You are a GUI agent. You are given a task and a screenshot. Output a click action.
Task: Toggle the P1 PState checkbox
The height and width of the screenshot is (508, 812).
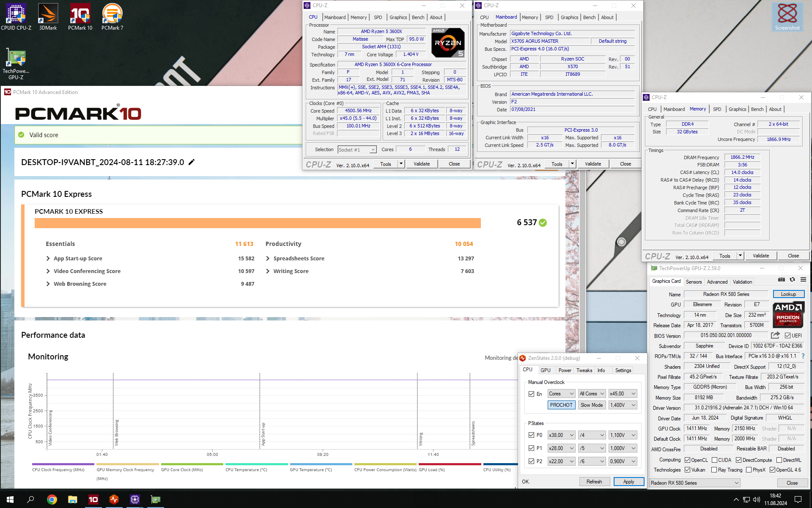pyautogui.click(x=531, y=448)
